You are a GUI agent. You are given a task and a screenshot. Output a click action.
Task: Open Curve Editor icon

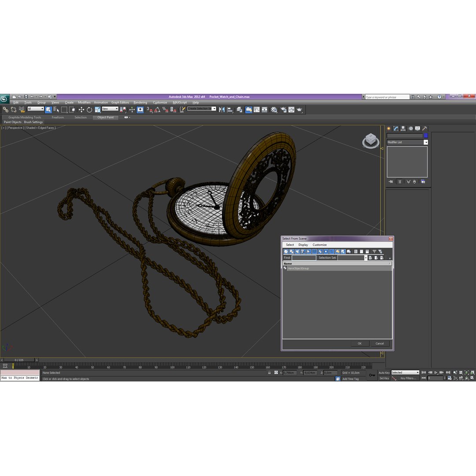257,110
